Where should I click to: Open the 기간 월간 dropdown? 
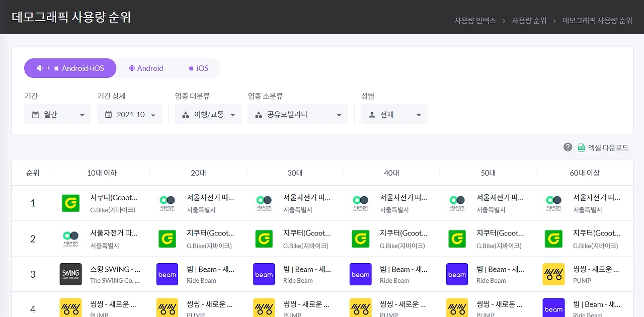click(x=57, y=115)
